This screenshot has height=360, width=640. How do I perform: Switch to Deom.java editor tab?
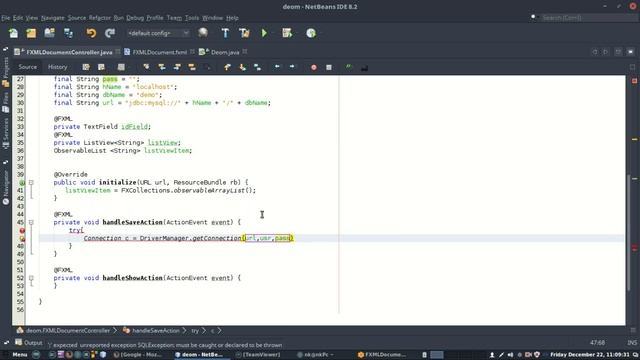[224, 52]
